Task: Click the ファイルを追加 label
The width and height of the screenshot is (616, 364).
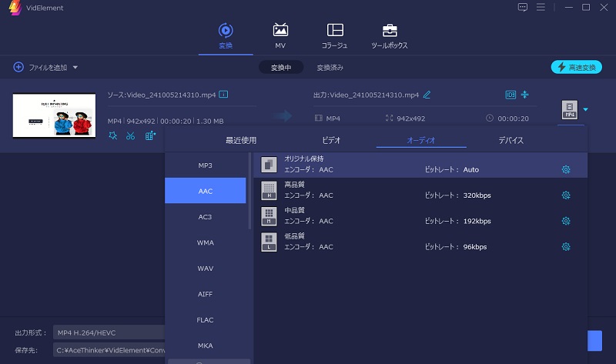Action: point(48,68)
